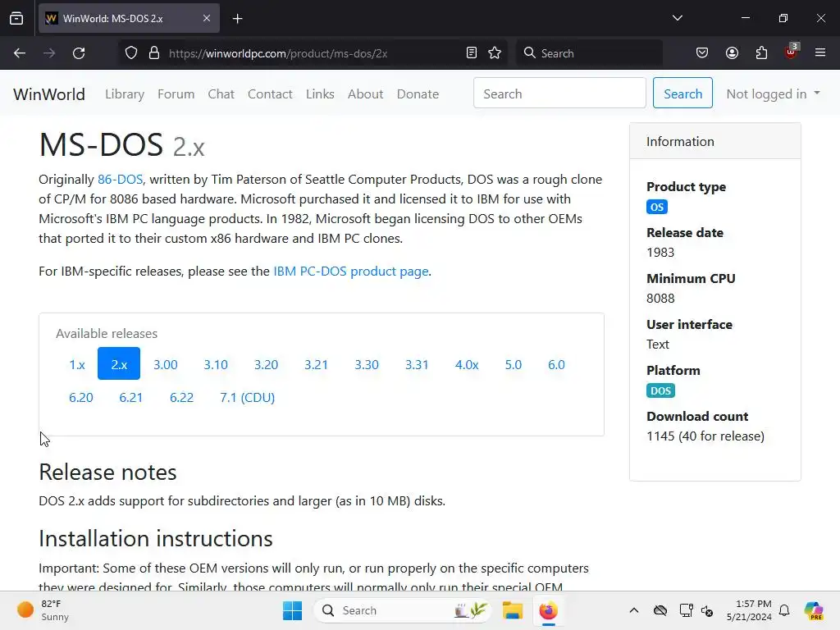Click the network display tray icon
The width and height of the screenshot is (840, 630).
click(x=686, y=610)
